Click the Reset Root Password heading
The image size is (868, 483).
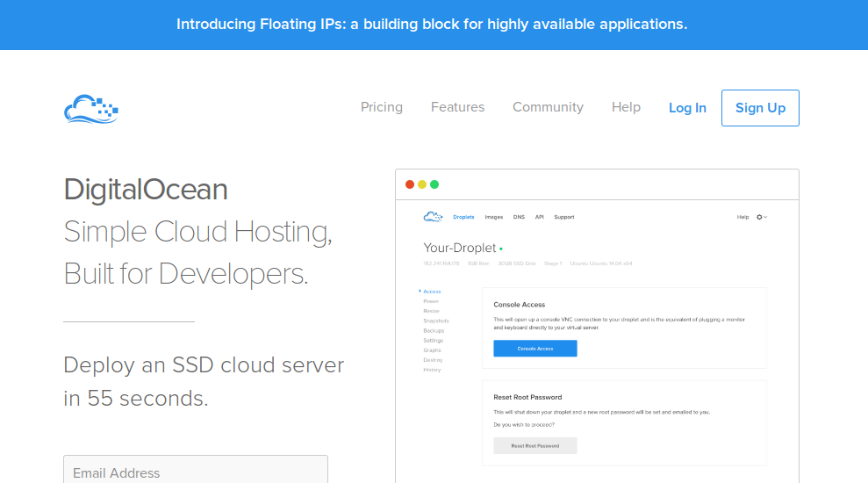[x=527, y=397]
